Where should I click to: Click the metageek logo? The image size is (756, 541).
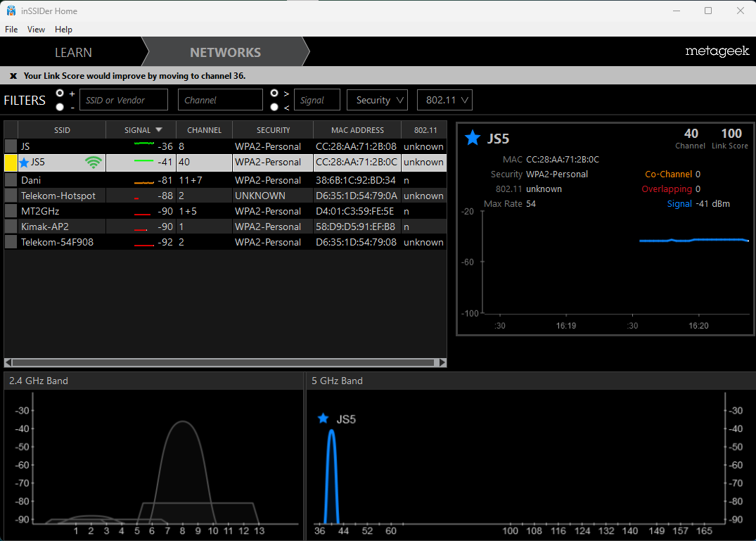tap(717, 51)
